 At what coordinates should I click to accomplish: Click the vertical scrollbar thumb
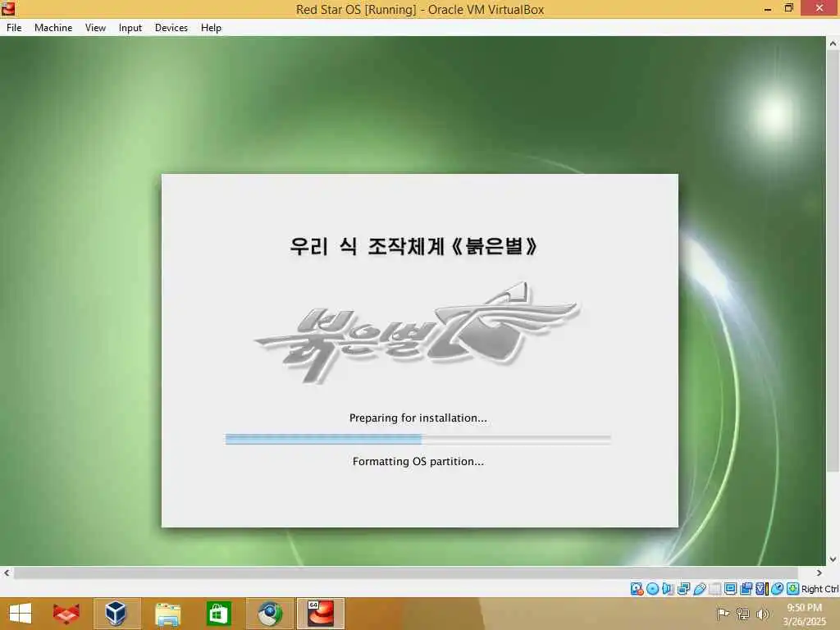pyautogui.click(x=833, y=262)
